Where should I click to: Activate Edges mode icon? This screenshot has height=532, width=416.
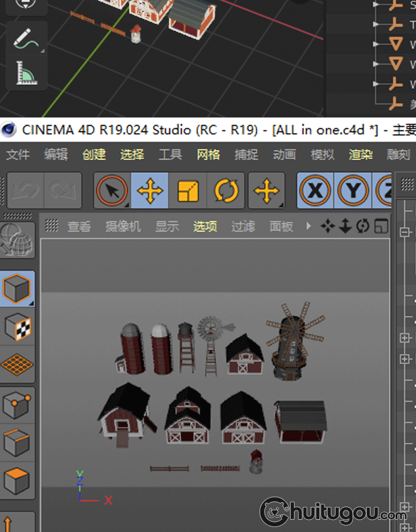(x=18, y=443)
